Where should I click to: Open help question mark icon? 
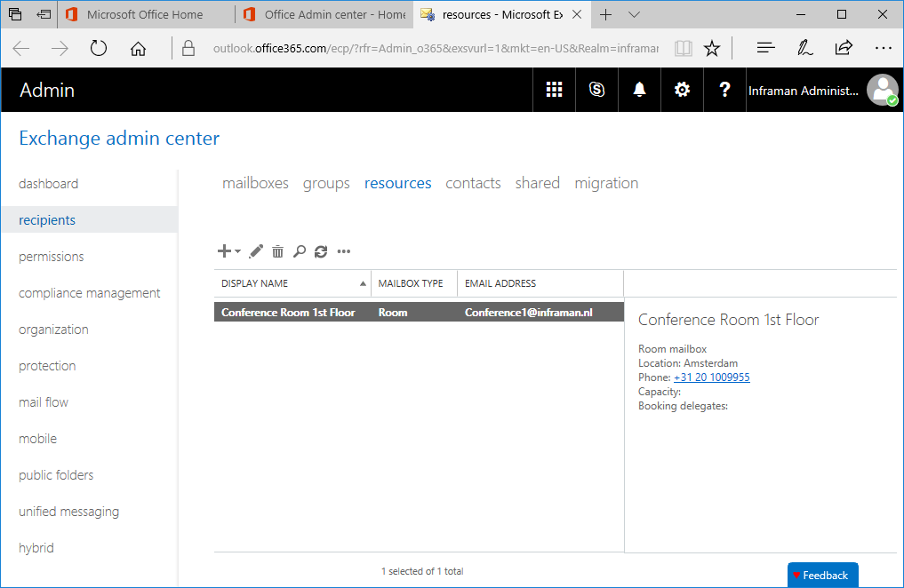point(724,90)
